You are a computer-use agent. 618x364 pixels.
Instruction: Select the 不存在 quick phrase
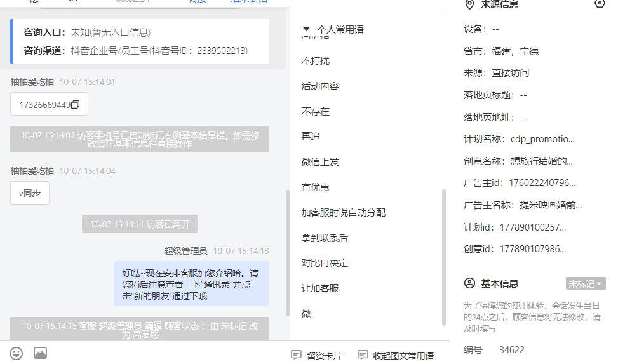(x=315, y=111)
